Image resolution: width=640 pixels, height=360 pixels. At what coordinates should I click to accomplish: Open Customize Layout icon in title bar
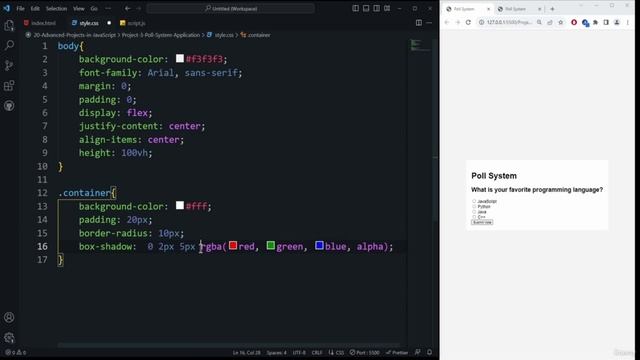pos(387,8)
